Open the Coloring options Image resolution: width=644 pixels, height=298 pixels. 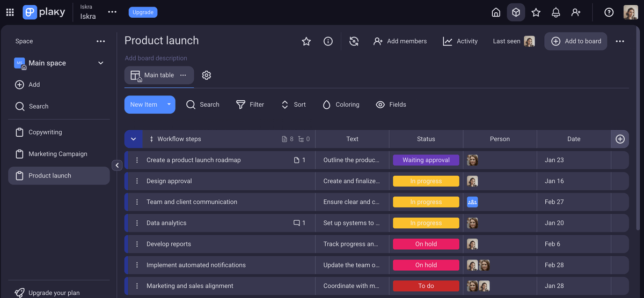(x=341, y=105)
